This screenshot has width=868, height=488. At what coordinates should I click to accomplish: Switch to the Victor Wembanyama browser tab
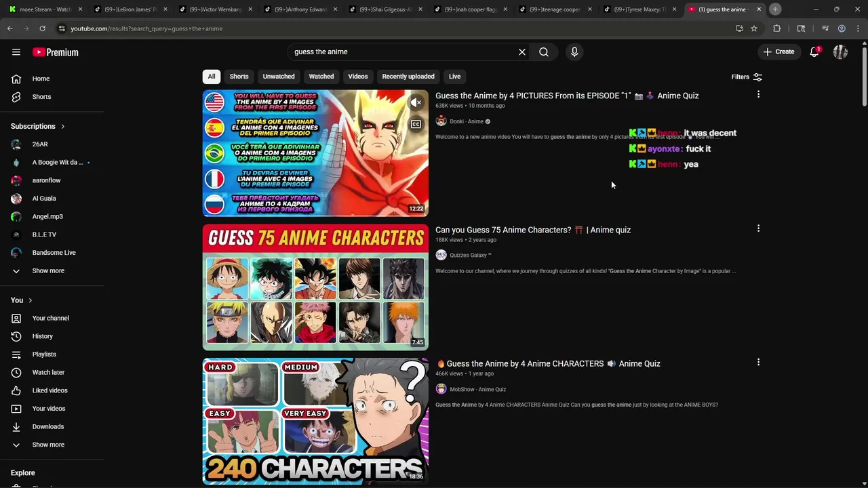tap(214, 9)
